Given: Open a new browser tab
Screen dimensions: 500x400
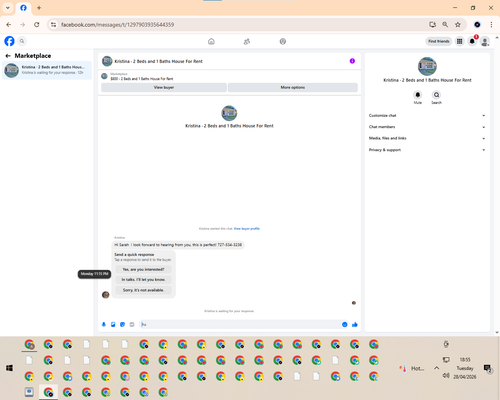Looking at the screenshot, I should click(x=39, y=8).
